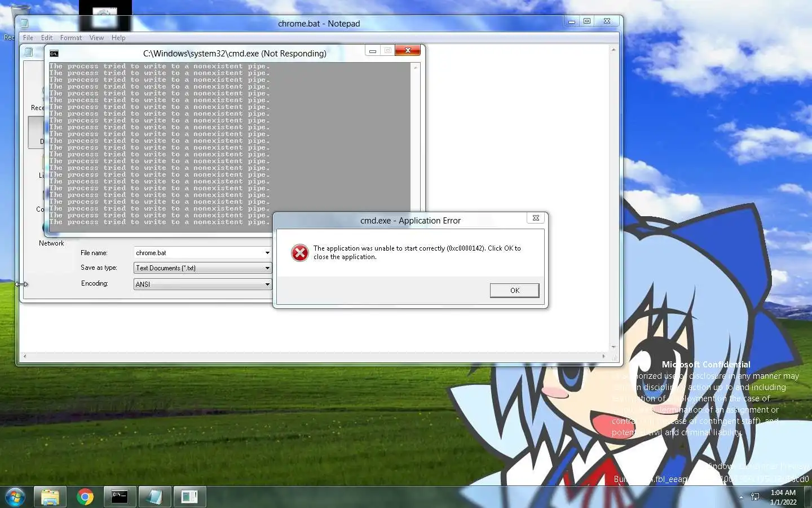Close the chrome.bat Notepad window

[x=607, y=21]
